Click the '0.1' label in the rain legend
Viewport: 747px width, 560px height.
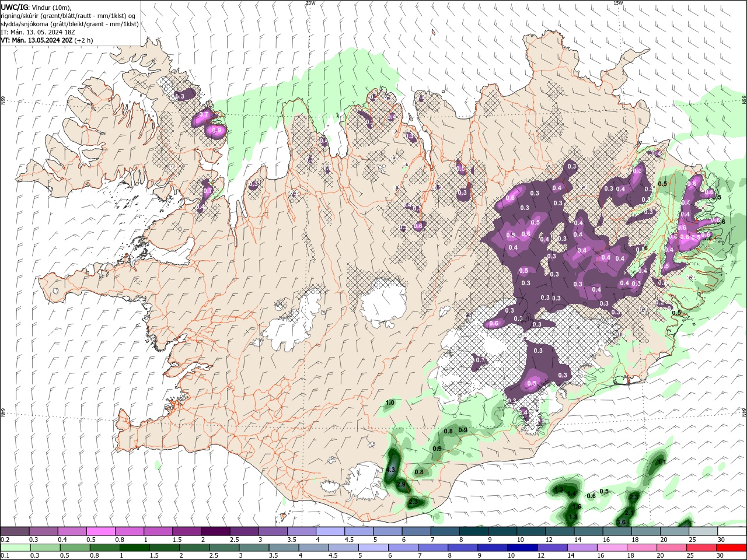tap(5, 556)
